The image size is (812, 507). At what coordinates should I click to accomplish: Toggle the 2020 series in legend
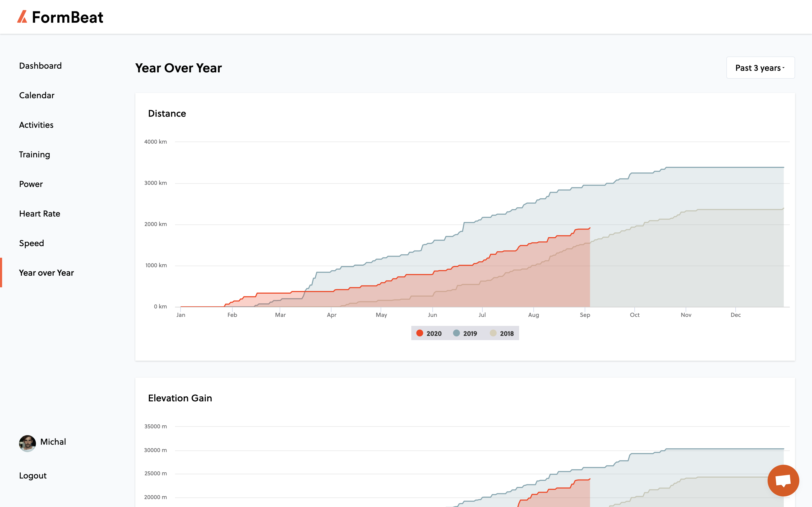(429, 333)
